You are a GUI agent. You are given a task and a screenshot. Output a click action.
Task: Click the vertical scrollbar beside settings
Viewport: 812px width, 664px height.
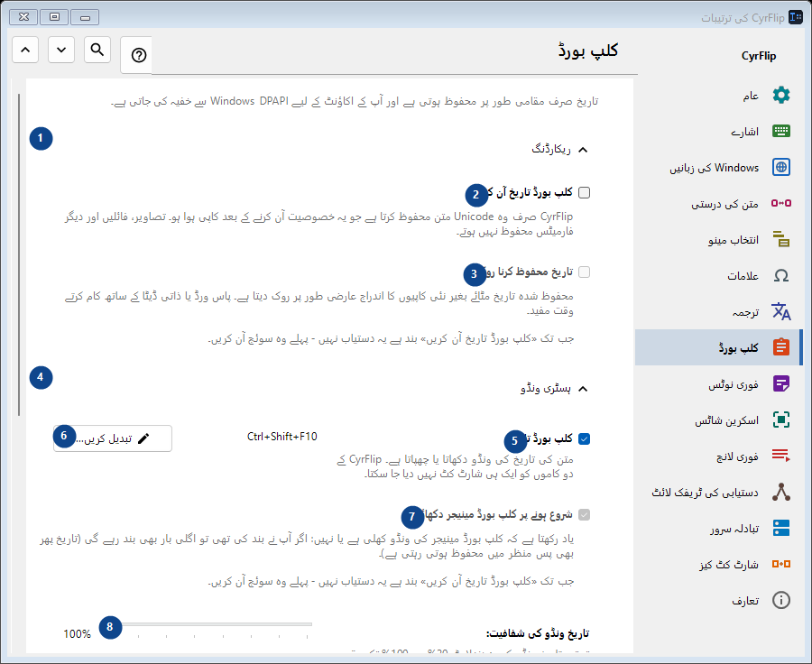tap(19, 254)
